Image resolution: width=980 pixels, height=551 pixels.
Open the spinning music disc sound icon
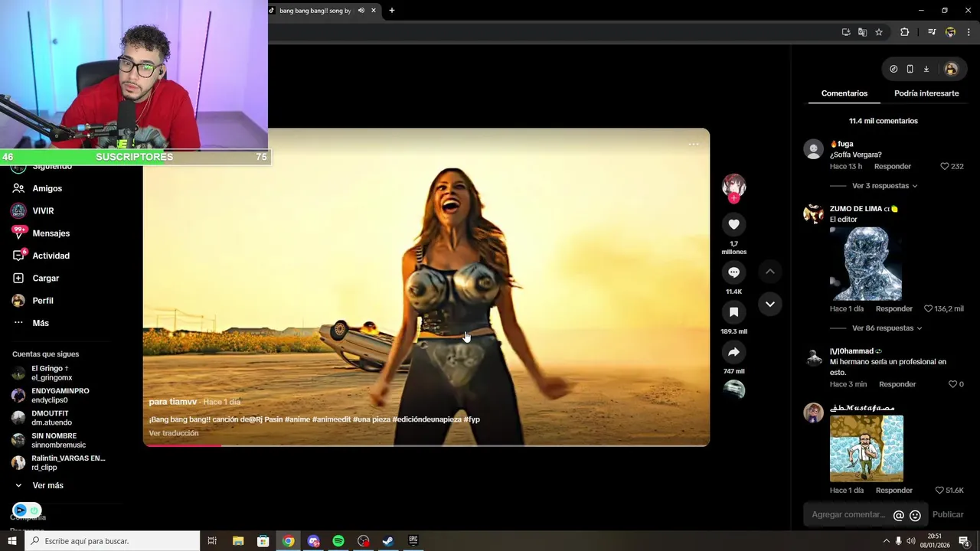tap(733, 390)
